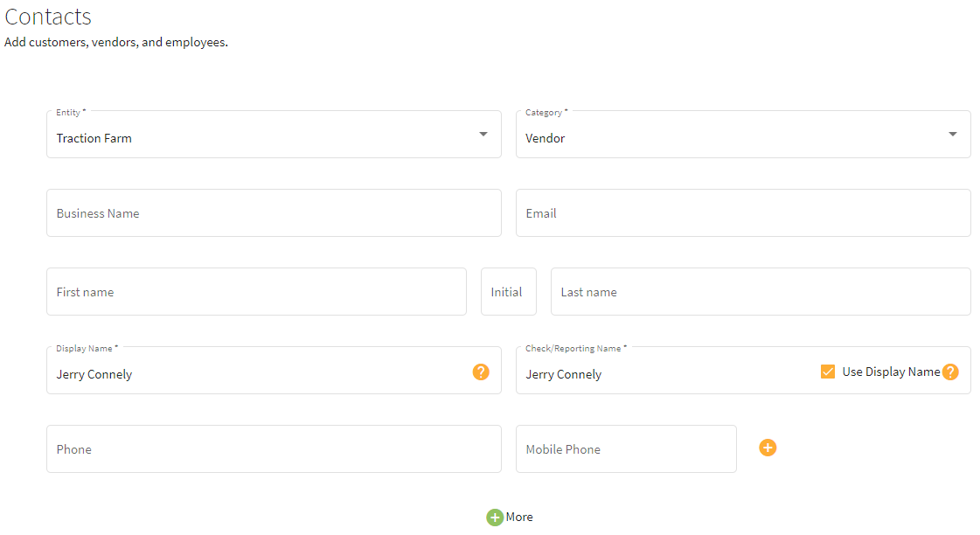Click the More link to show fields
This screenshot has width=980, height=535.
tap(519, 517)
